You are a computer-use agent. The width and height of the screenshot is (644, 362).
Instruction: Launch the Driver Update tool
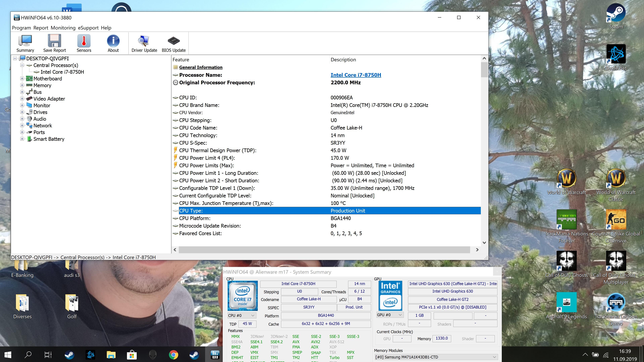(x=144, y=43)
